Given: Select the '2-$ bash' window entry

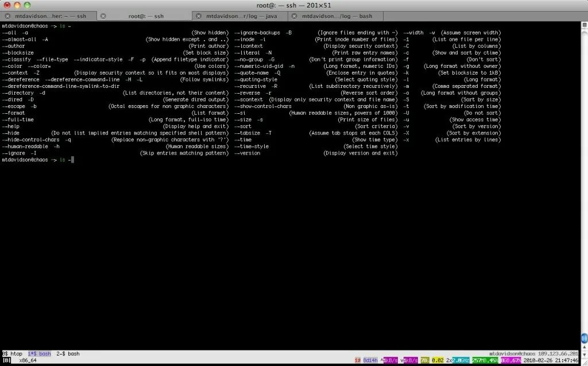Looking at the screenshot, I should pos(68,353).
